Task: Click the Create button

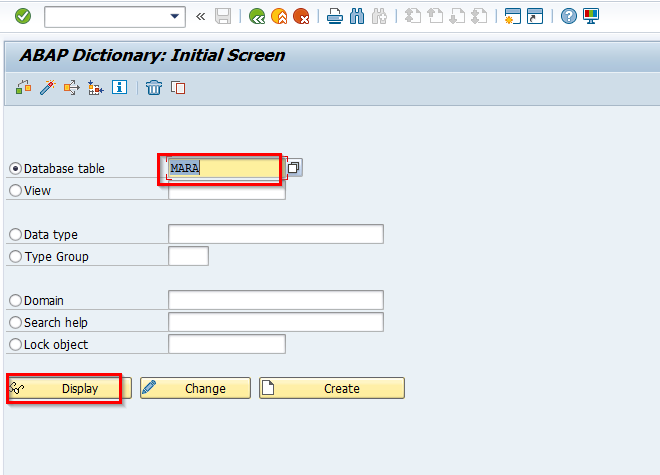Action: coord(332,388)
